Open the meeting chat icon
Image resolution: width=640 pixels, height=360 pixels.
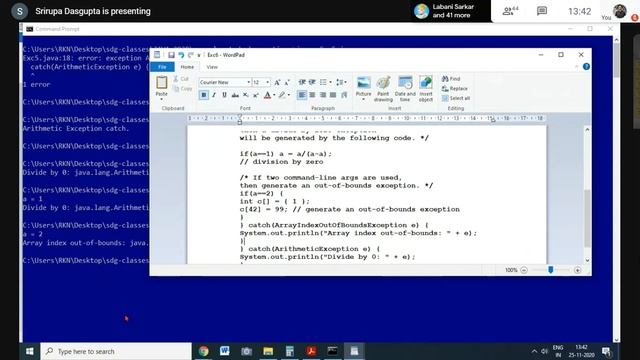click(x=542, y=11)
